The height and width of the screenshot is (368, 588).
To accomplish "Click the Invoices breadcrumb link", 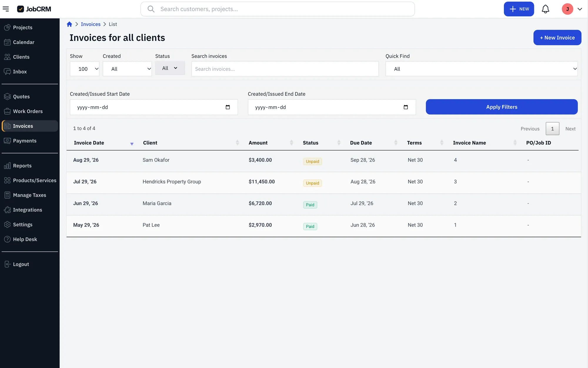I will 91,24.
